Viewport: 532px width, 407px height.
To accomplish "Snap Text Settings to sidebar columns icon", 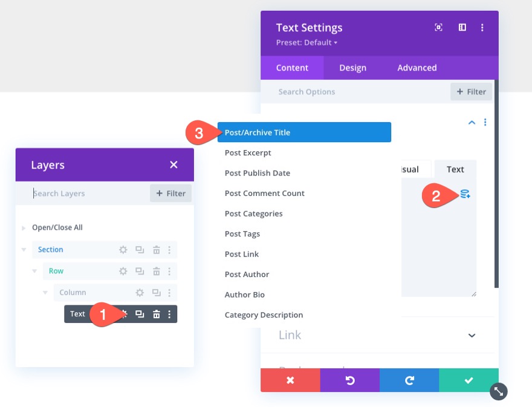I will point(462,27).
